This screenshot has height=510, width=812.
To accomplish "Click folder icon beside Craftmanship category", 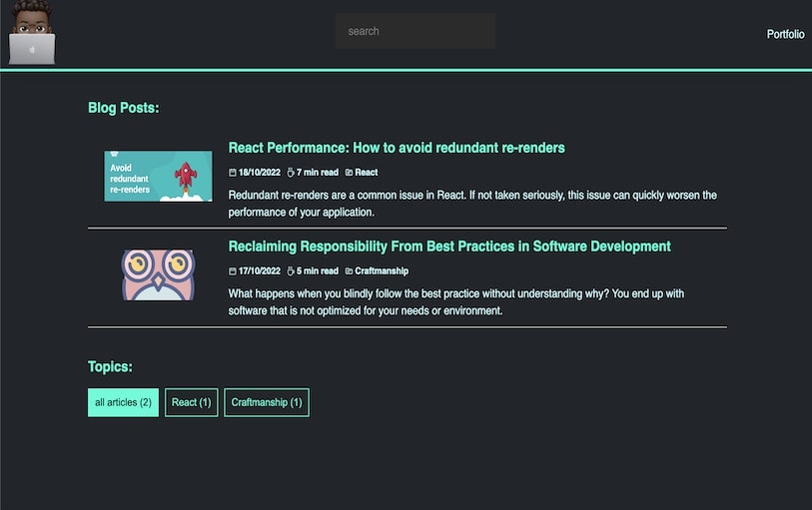I will point(349,271).
